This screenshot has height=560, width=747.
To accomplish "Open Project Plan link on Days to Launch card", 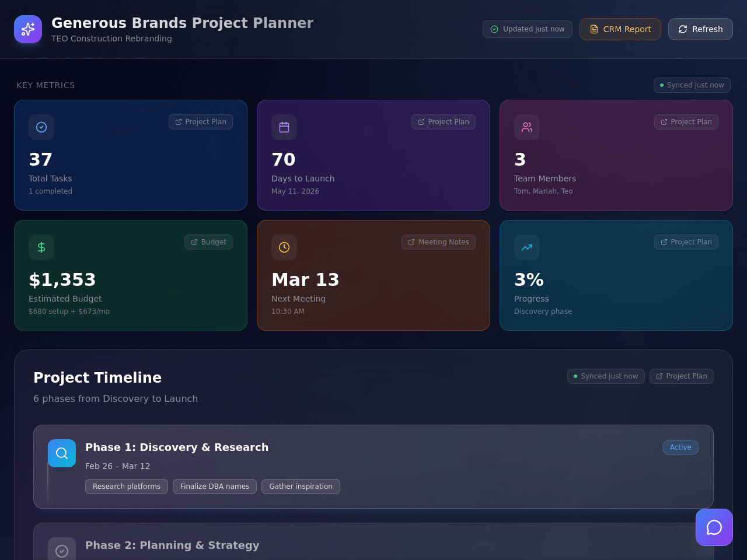I will pyautogui.click(x=444, y=122).
